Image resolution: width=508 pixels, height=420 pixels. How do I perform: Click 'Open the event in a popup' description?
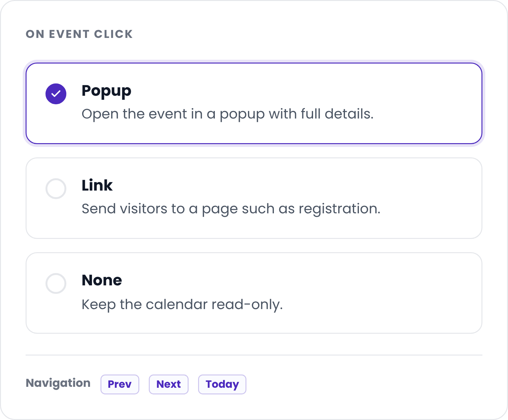tap(227, 114)
